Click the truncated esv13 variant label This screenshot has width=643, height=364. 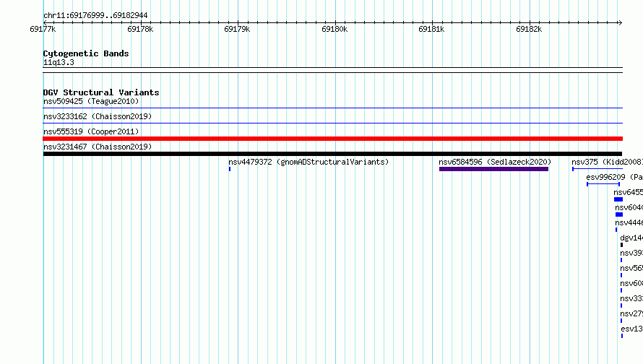click(x=631, y=329)
